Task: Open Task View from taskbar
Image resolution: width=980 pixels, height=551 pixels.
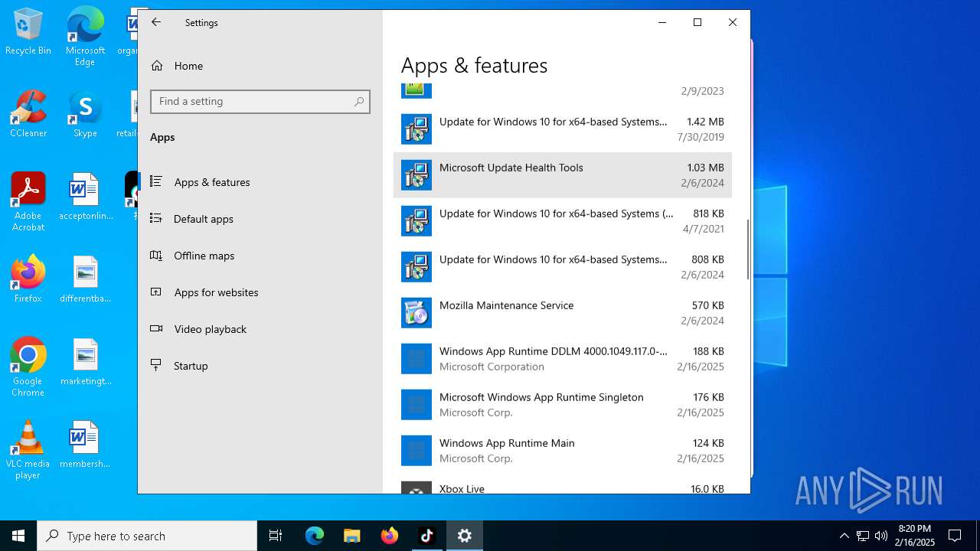Action: tap(276, 536)
